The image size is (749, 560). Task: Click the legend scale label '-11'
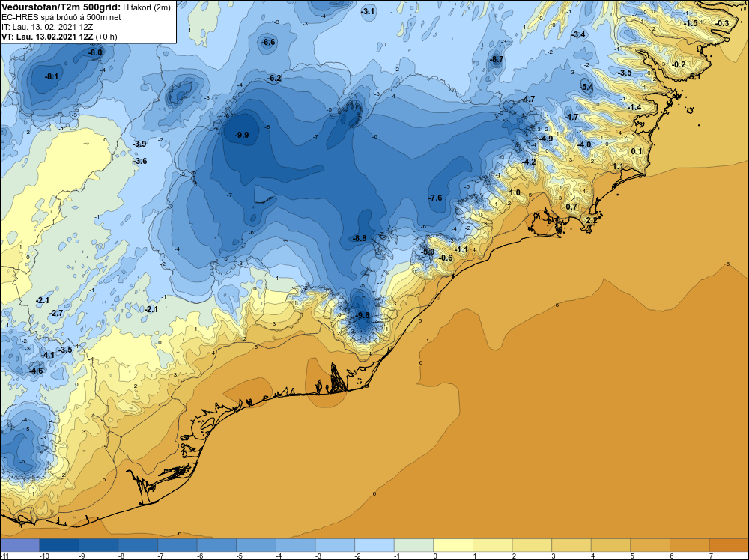(x=4, y=556)
